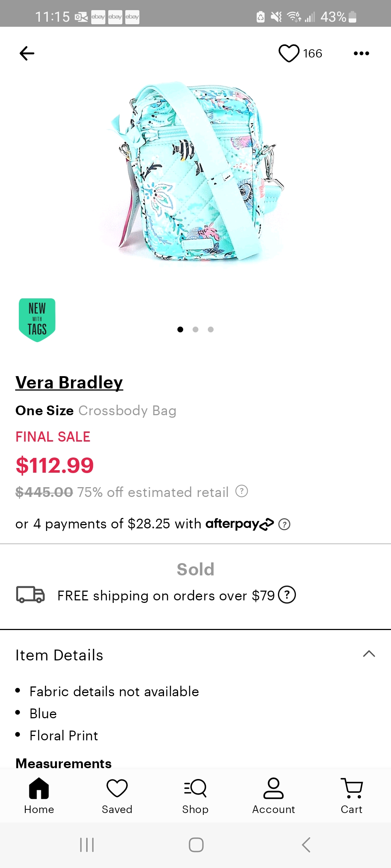The height and width of the screenshot is (868, 391).
Task: Open the estimated retail explanation tooltip
Action: [x=241, y=492]
